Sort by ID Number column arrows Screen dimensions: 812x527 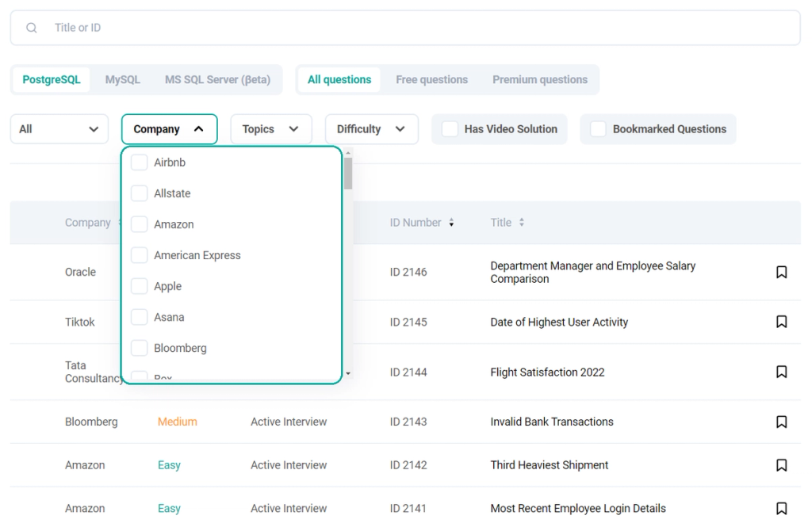pyautogui.click(x=451, y=223)
